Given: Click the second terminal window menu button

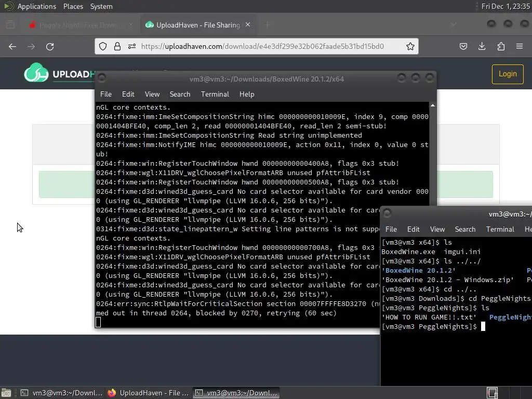Looking at the screenshot, I should (x=387, y=213).
